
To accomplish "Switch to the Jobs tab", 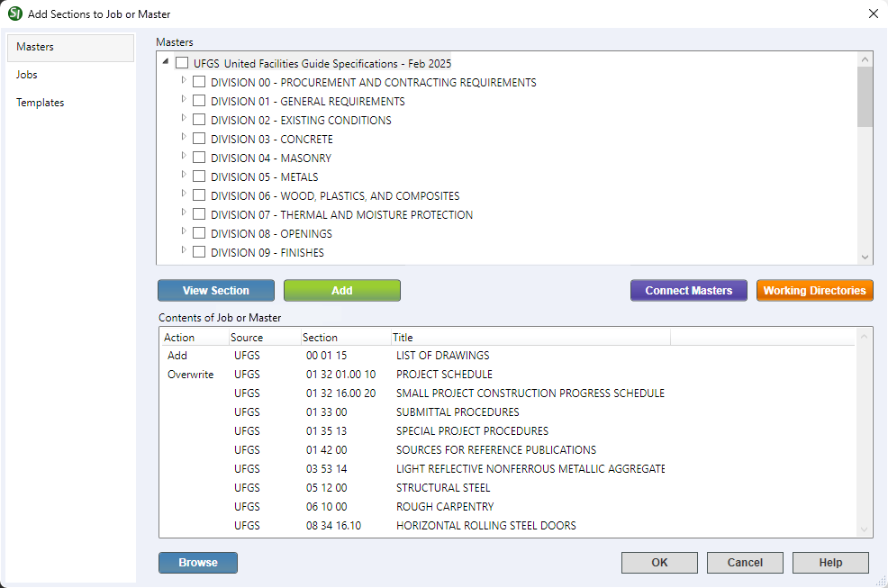I will pyautogui.click(x=27, y=75).
